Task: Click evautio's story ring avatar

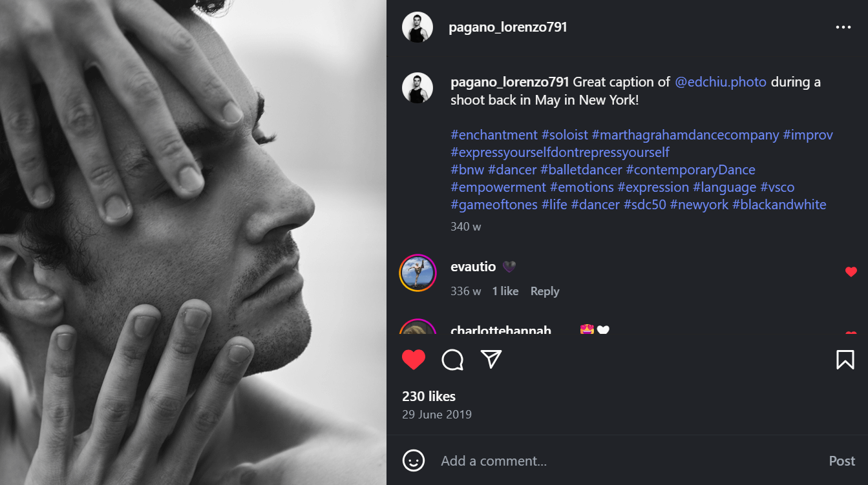Action: click(417, 273)
